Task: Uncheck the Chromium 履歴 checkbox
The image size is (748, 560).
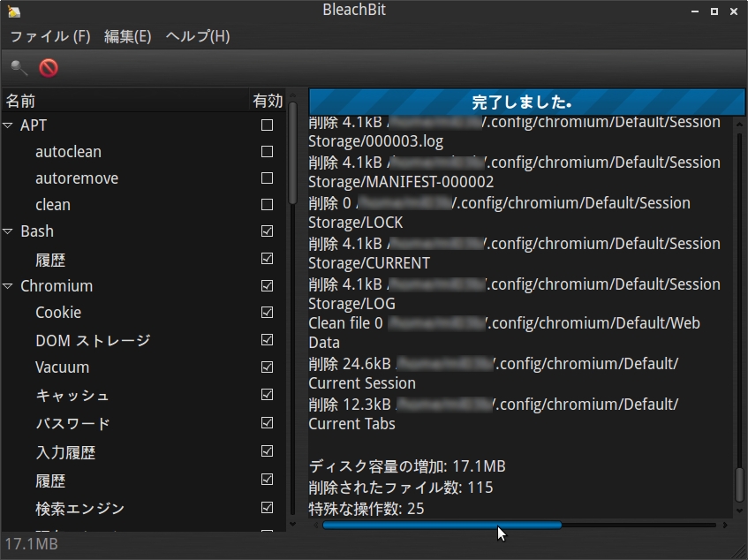Action: (267, 479)
